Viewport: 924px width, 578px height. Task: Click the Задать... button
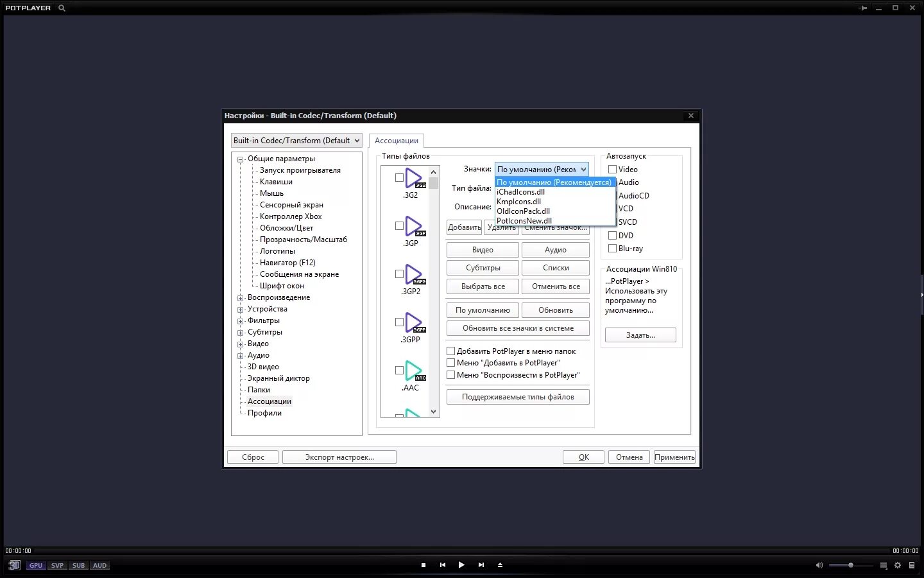click(640, 335)
